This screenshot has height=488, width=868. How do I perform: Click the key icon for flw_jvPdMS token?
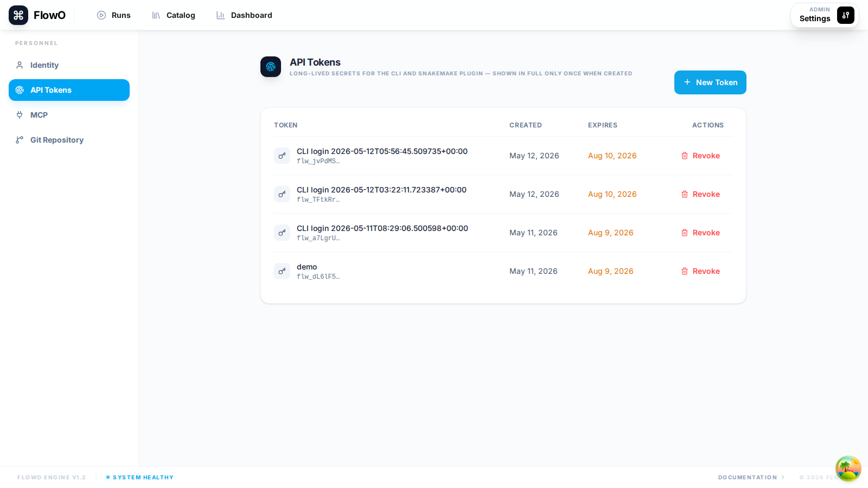click(282, 156)
